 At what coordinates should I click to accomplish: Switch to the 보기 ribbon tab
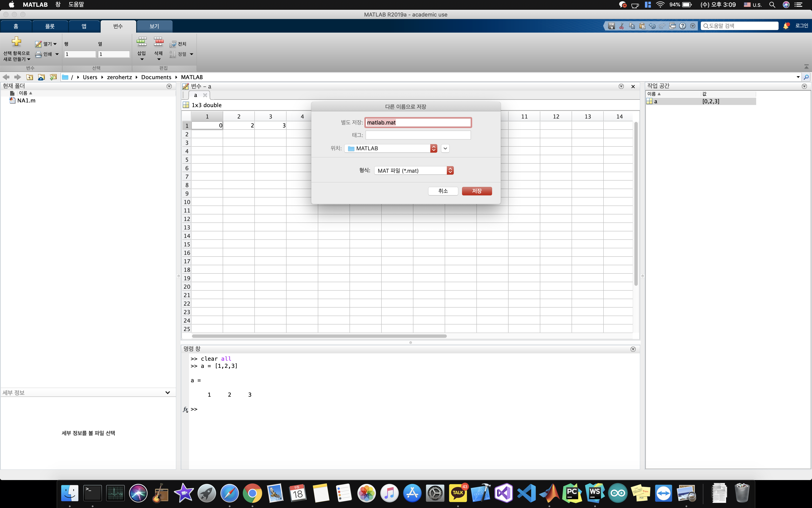coord(154,26)
